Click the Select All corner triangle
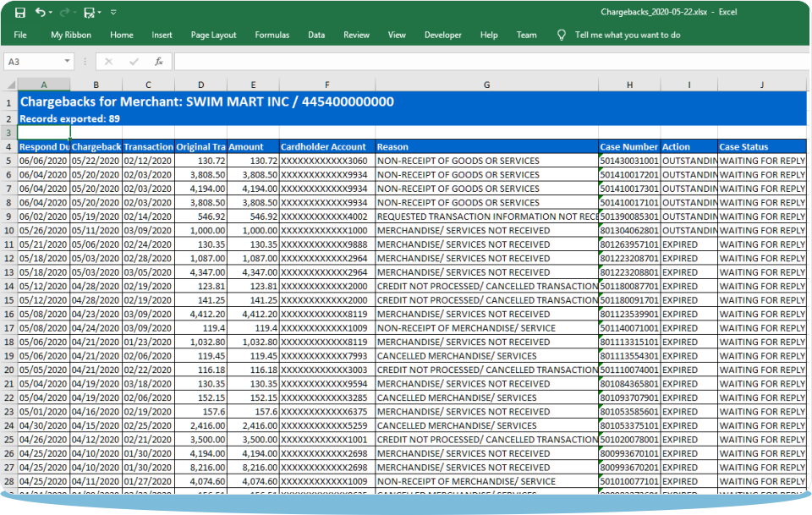 tap(11, 85)
